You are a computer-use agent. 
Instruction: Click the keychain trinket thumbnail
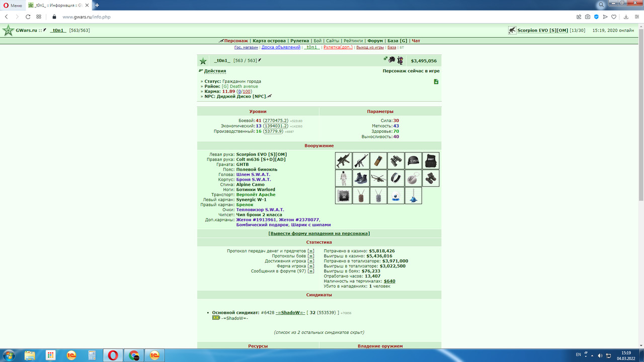point(413,178)
